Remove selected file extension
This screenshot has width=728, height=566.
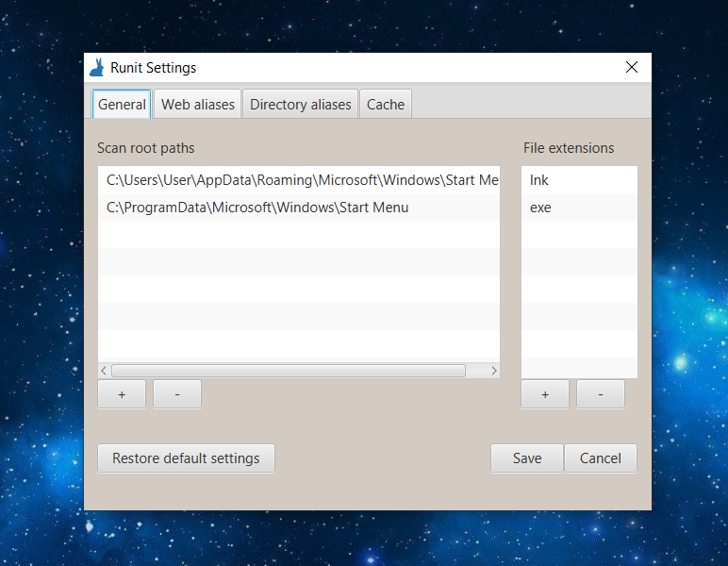601,394
